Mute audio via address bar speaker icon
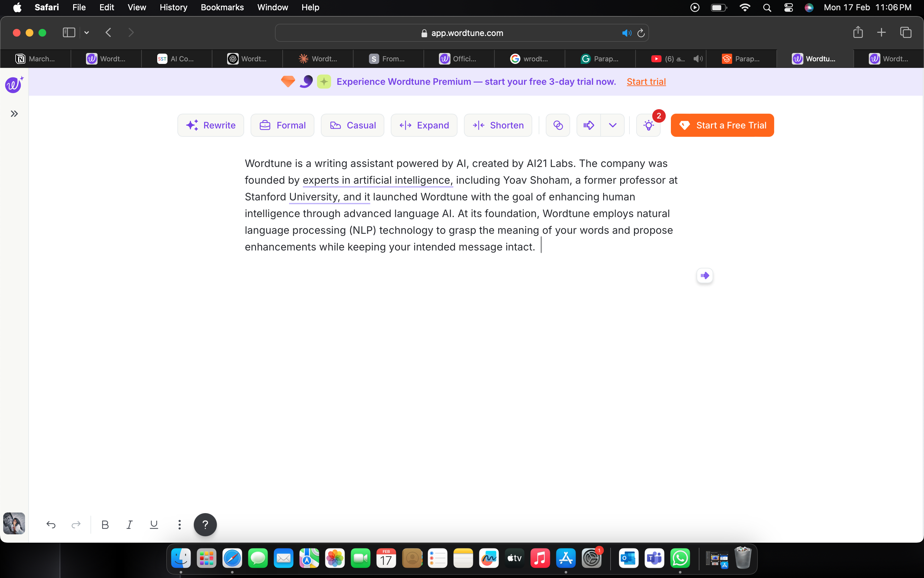The height and width of the screenshot is (578, 924). pos(627,33)
